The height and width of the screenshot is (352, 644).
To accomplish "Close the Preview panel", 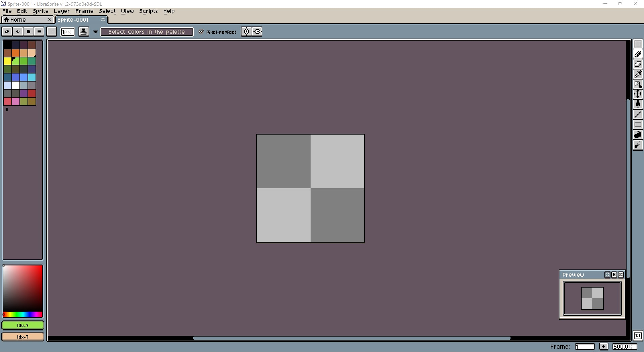I will [x=621, y=274].
